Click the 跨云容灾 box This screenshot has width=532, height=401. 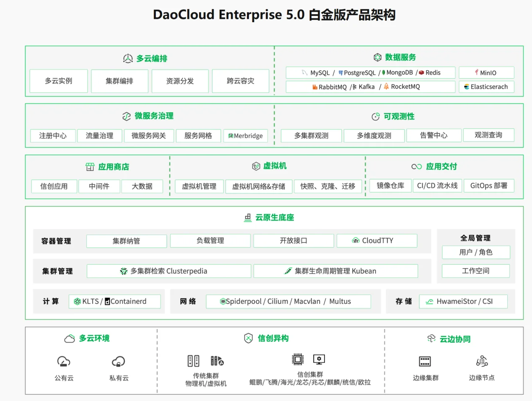click(x=241, y=81)
